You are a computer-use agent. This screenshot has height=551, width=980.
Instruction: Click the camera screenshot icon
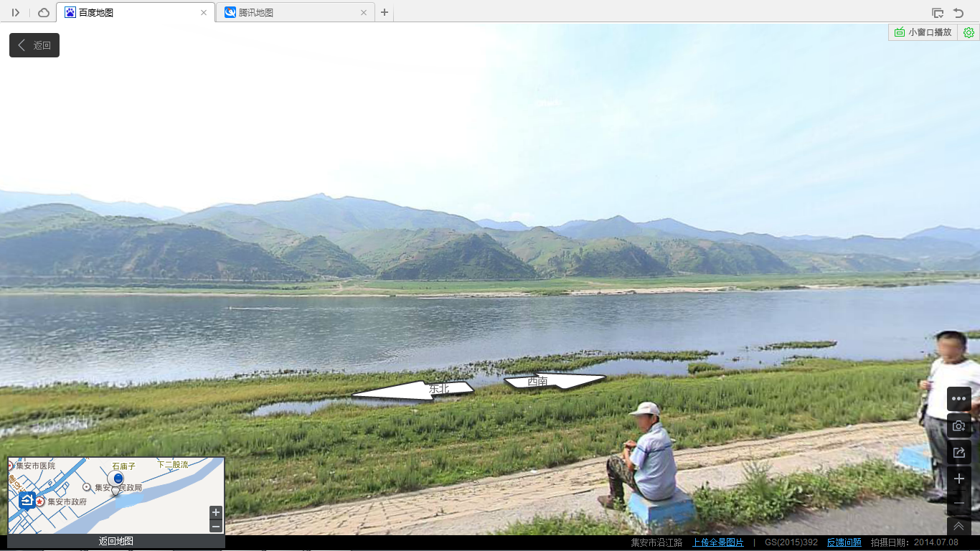point(959,425)
